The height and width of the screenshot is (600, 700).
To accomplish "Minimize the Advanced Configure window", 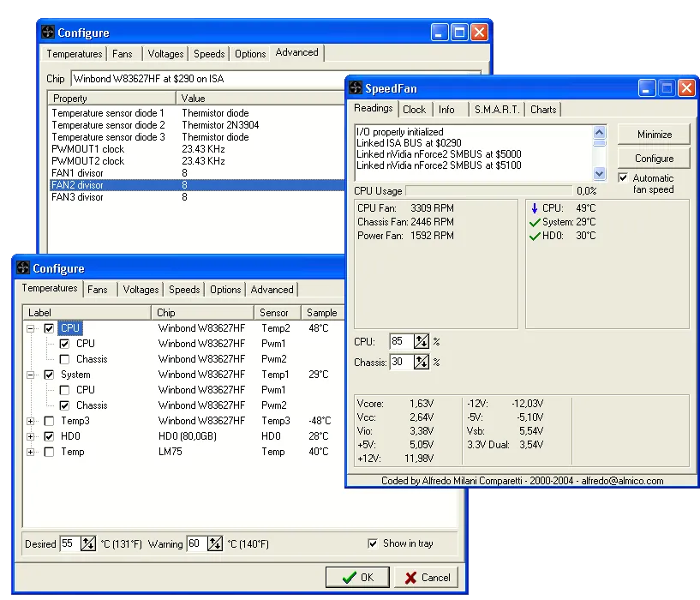I will [440, 33].
